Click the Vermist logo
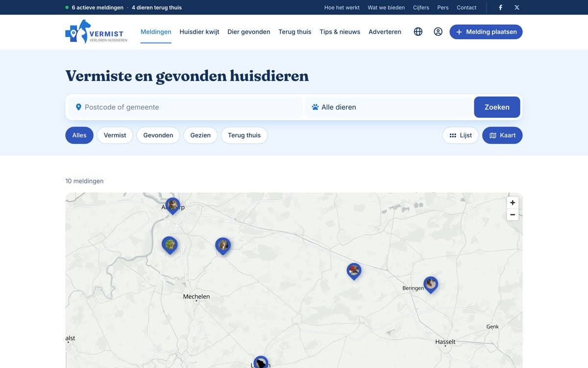This screenshot has height=368, width=588. click(x=97, y=32)
